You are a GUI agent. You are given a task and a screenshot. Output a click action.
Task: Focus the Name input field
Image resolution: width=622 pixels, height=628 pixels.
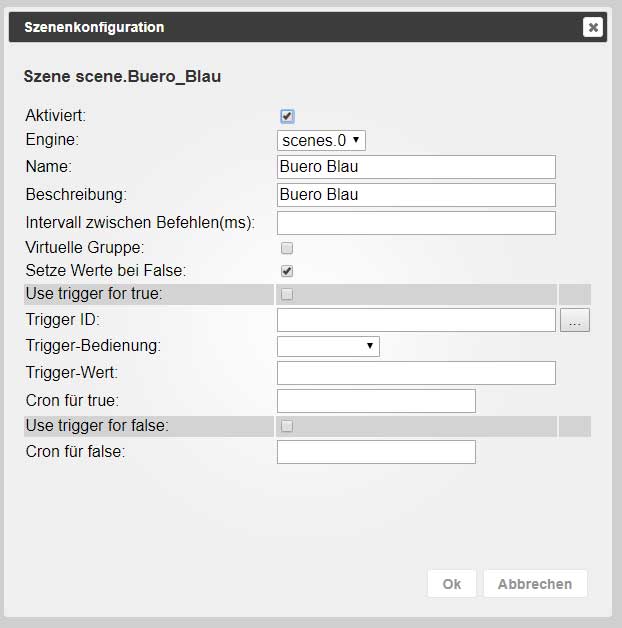(416, 167)
